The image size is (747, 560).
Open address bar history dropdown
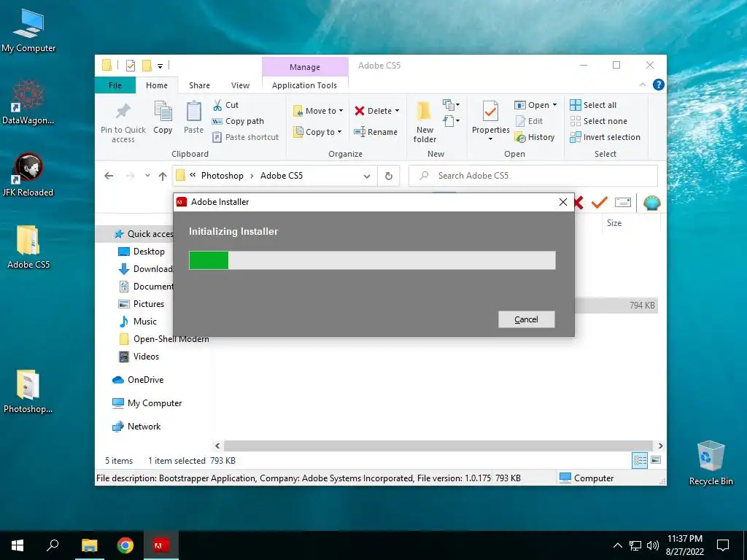pos(367,176)
